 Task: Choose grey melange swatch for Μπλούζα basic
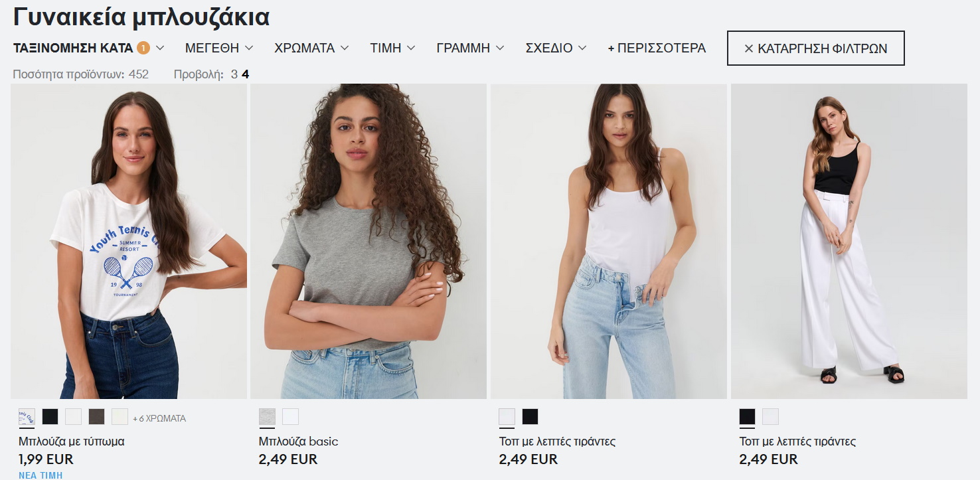[x=267, y=417]
